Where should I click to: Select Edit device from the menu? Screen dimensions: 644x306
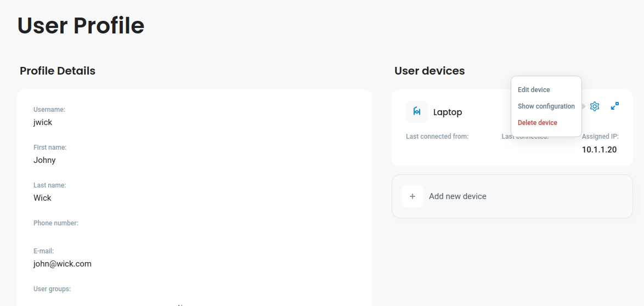pyautogui.click(x=534, y=90)
